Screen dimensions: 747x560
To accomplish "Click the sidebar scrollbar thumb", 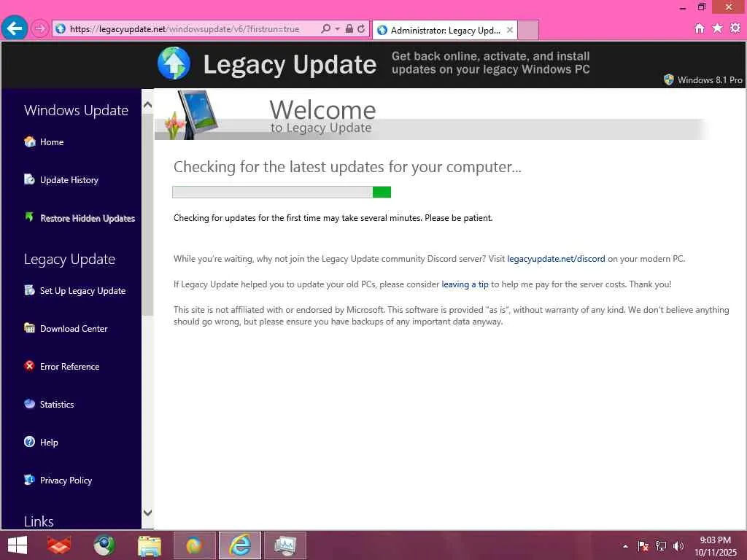I will click(x=147, y=214).
